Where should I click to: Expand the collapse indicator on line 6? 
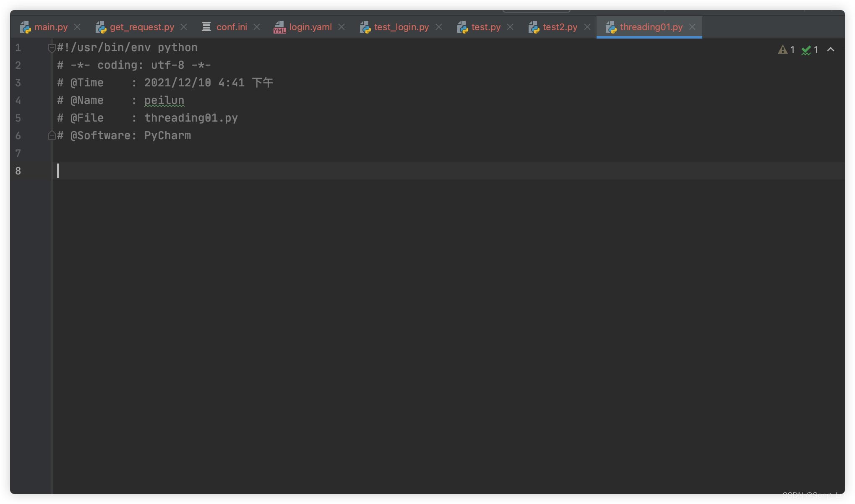point(51,135)
